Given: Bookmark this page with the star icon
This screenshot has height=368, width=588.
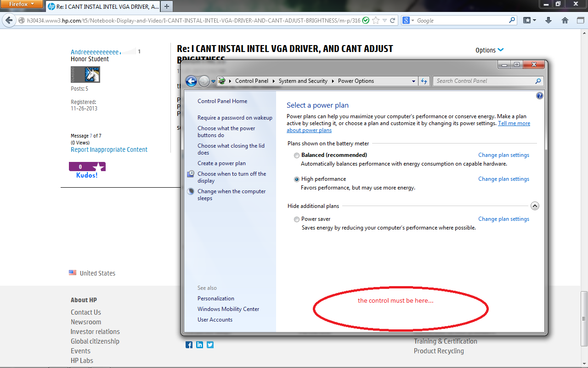Looking at the screenshot, I should (376, 20).
